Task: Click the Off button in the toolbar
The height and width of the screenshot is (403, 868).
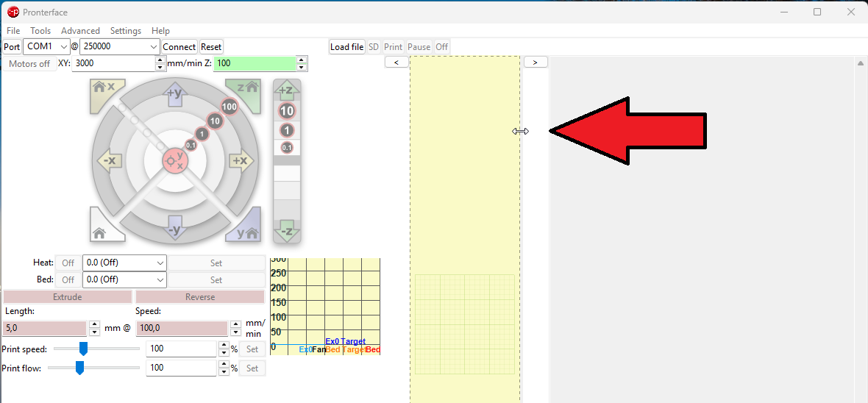Action: click(x=442, y=47)
